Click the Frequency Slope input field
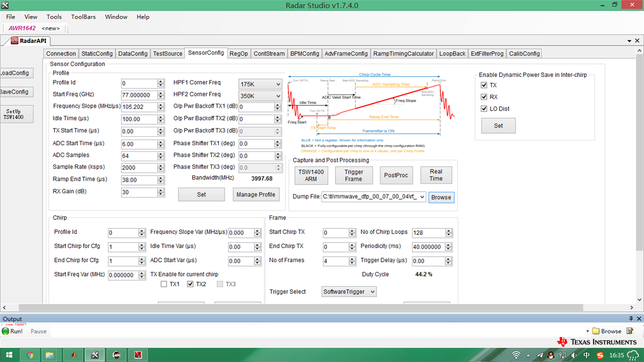Viewport: 644px width, 362px height. point(139,107)
